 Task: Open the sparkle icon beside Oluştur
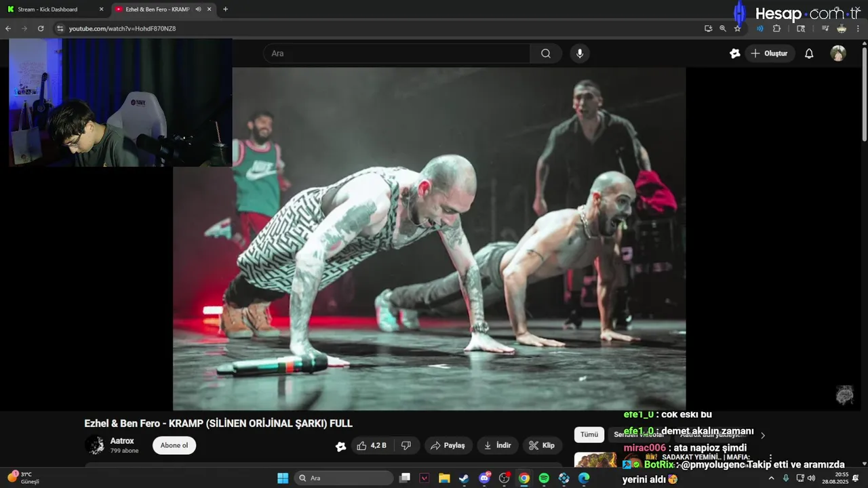tap(734, 54)
